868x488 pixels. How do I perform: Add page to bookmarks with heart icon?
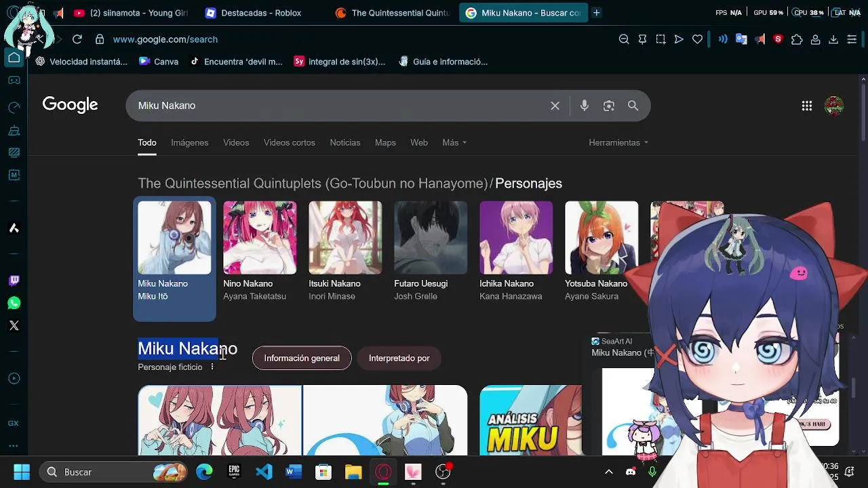coord(697,39)
